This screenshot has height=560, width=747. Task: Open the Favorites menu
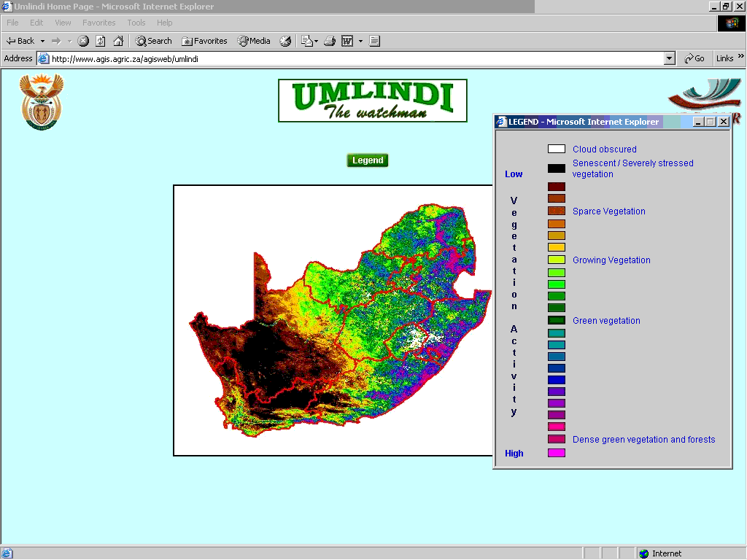tap(98, 23)
